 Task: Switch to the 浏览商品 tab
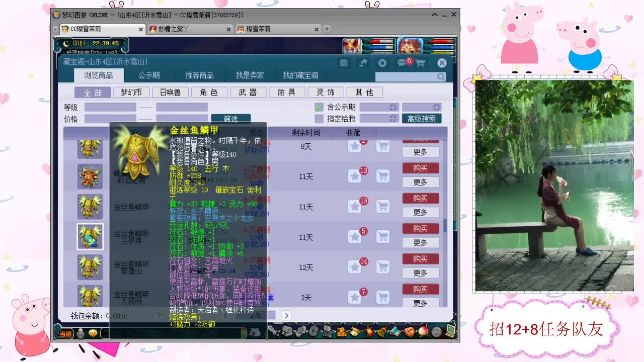[99, 75]
